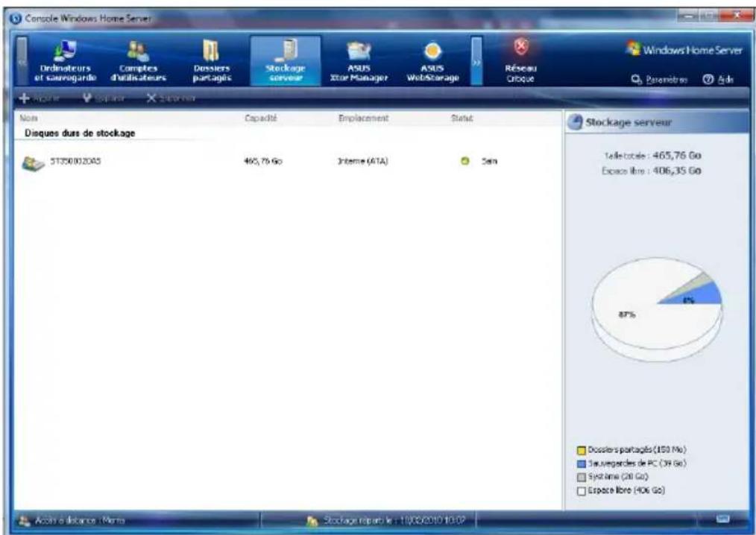Close the Console window
This screenshot has height=535, width=756.
(736, 16)
